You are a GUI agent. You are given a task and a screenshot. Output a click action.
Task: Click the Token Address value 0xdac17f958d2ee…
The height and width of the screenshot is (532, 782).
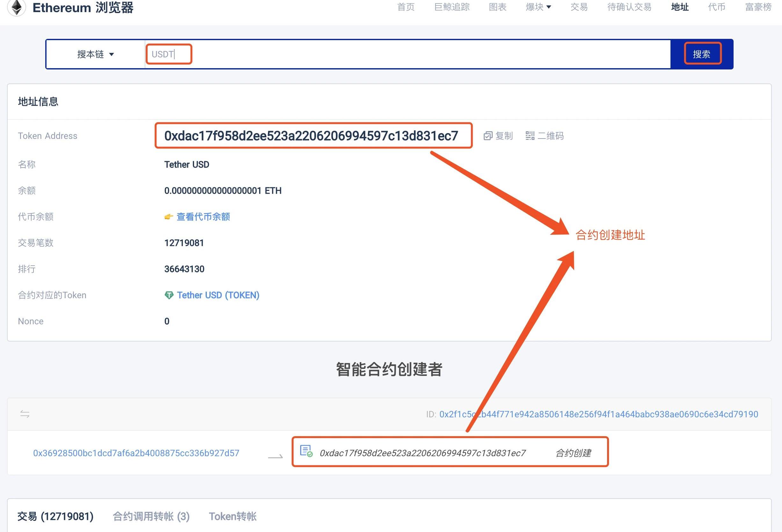[311, 136]
